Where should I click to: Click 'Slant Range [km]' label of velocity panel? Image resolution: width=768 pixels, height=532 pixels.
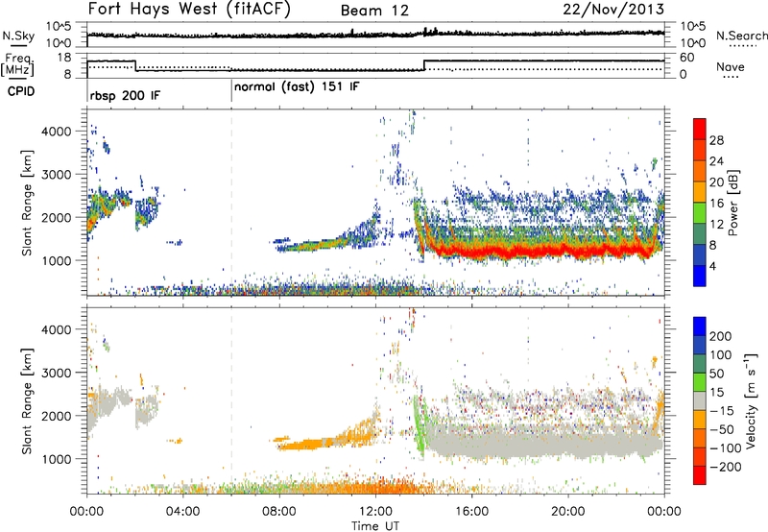(x=27, y=401)
